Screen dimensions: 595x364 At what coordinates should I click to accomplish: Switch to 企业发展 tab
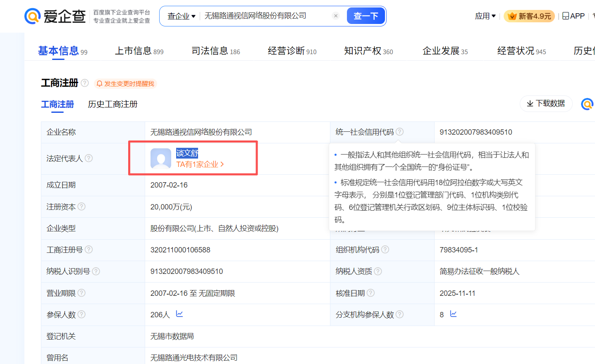coord(445,51)
